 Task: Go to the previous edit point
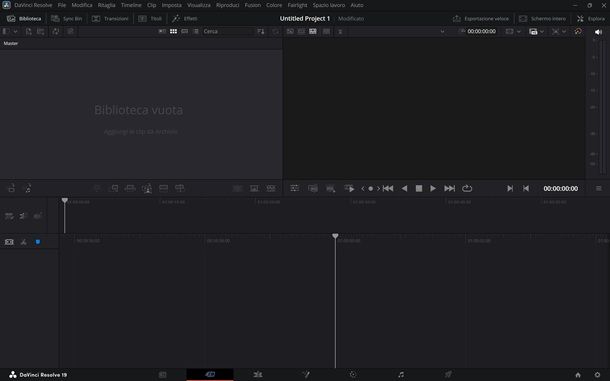[x=526, y=188]
